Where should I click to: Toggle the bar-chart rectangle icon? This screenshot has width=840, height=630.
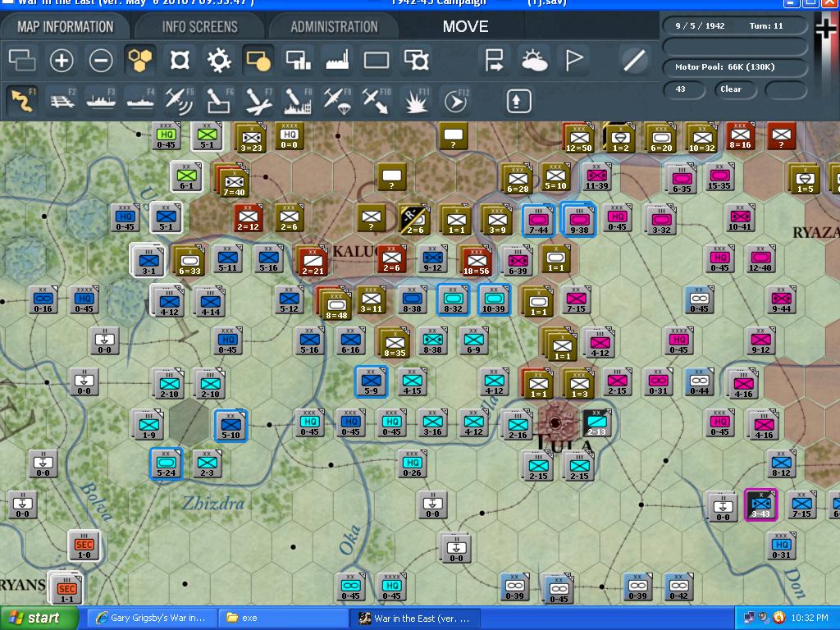[x=298, y=60]
